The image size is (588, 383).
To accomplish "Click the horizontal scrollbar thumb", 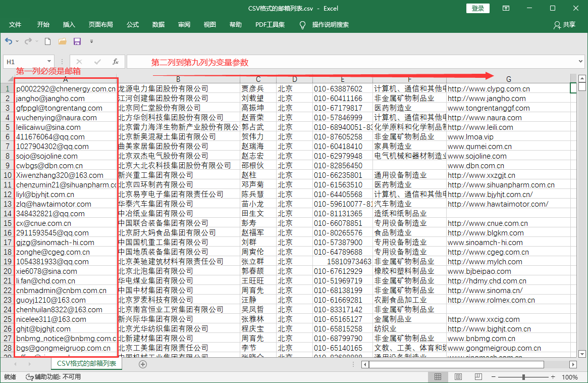I will pos(456,364).
